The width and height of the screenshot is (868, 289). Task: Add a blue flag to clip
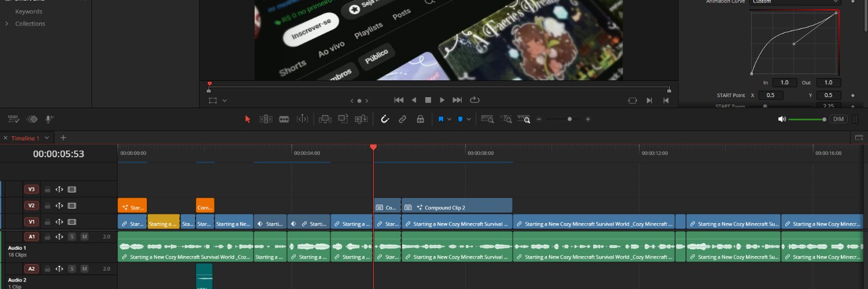click(x=441, y=119)
